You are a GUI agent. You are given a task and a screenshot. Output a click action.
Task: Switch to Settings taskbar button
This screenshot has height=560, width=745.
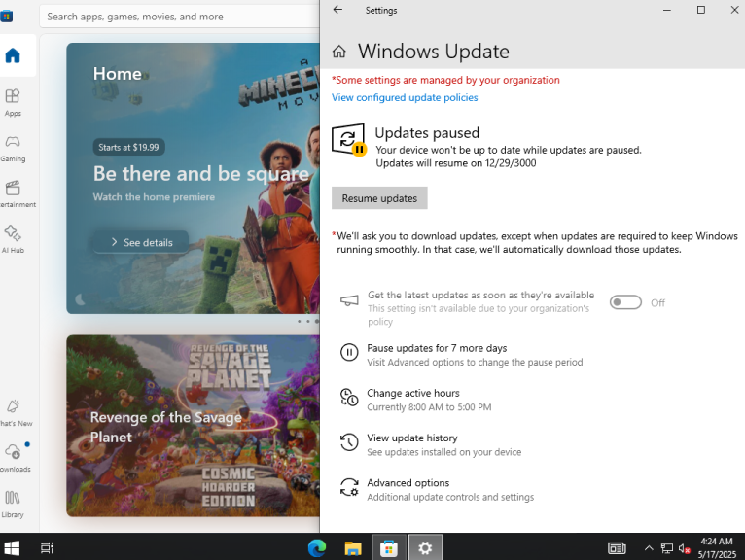click(x=425, y=548)
